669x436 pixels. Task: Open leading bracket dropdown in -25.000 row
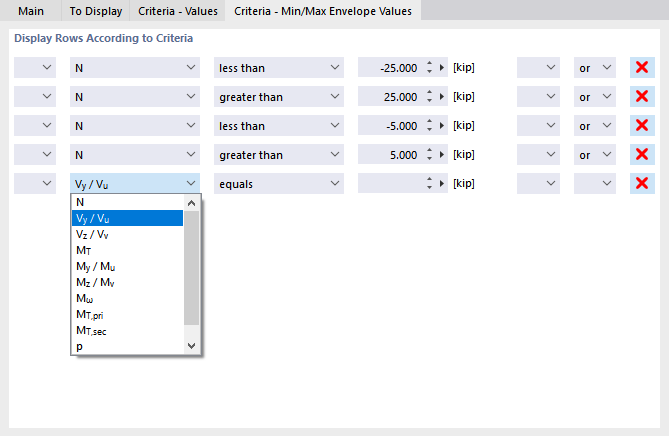[35, 67]
